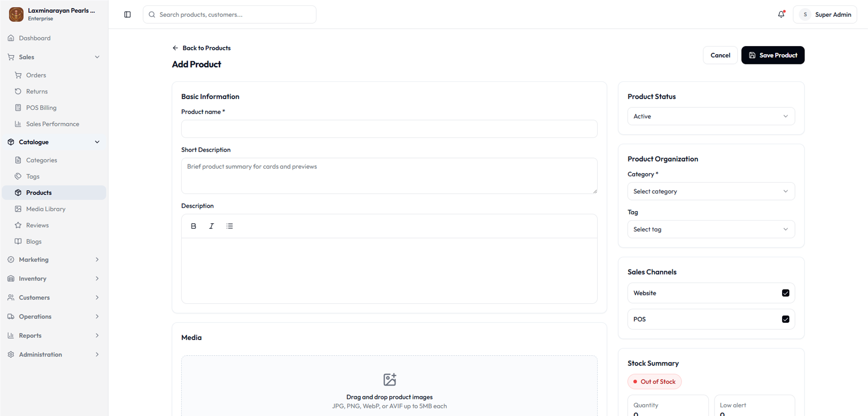Expand the Reports menu section
This screenshot has width=868, height=416.
pos(54,336)
